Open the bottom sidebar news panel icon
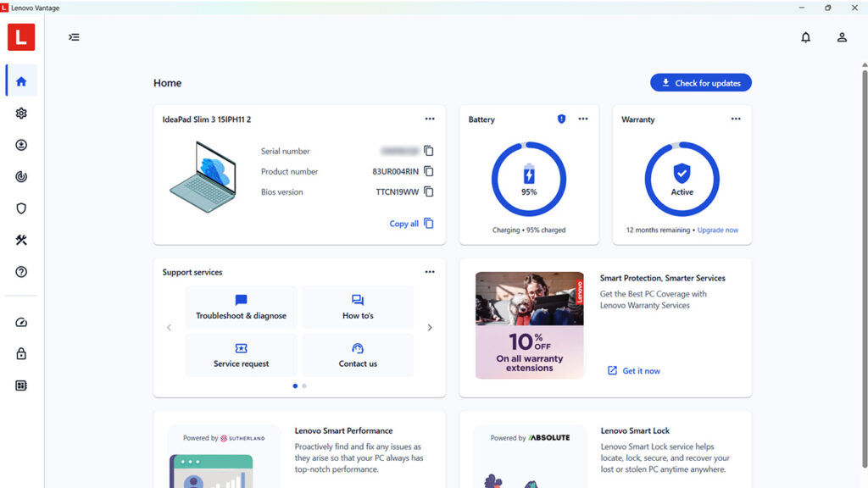868x488 pixels. [x=21, y=385]
